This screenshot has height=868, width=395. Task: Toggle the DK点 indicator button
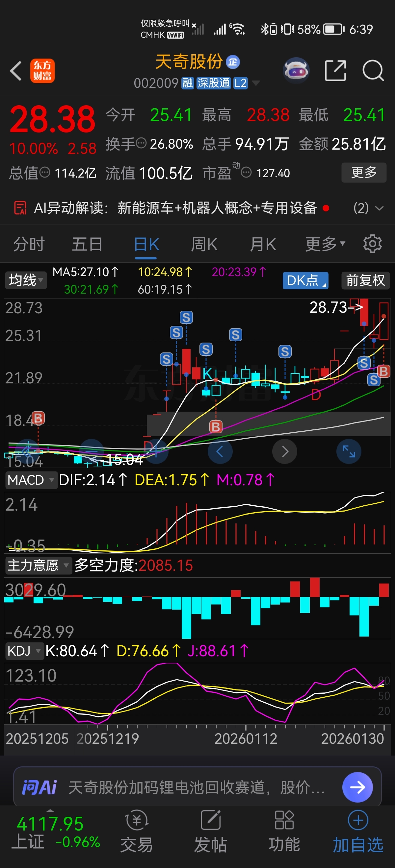click(305, 280)
